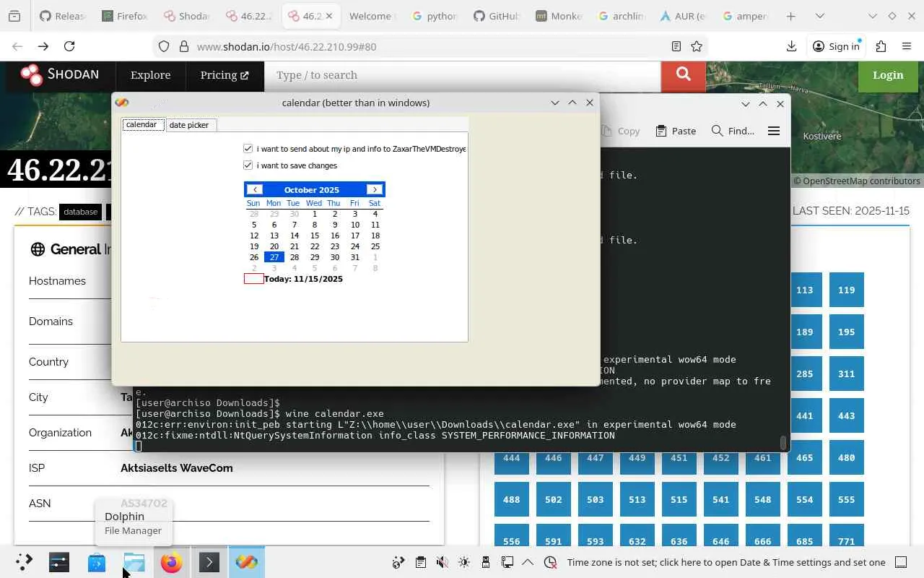
Task: Click the Firefox address bar URL
Action: tap(287, 46)
